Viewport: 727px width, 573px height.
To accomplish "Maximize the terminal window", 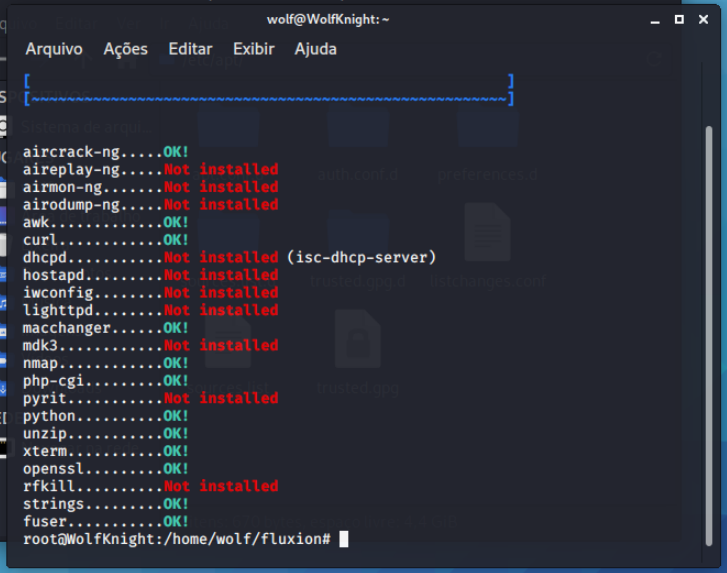I will pos(679,19).
